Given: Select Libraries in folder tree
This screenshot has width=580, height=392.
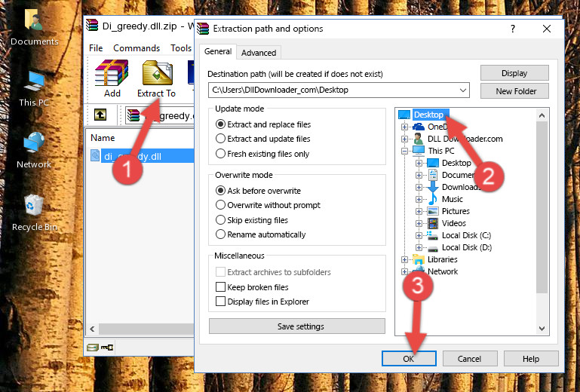Looking at the screenshot, I should tap(443, 259).
